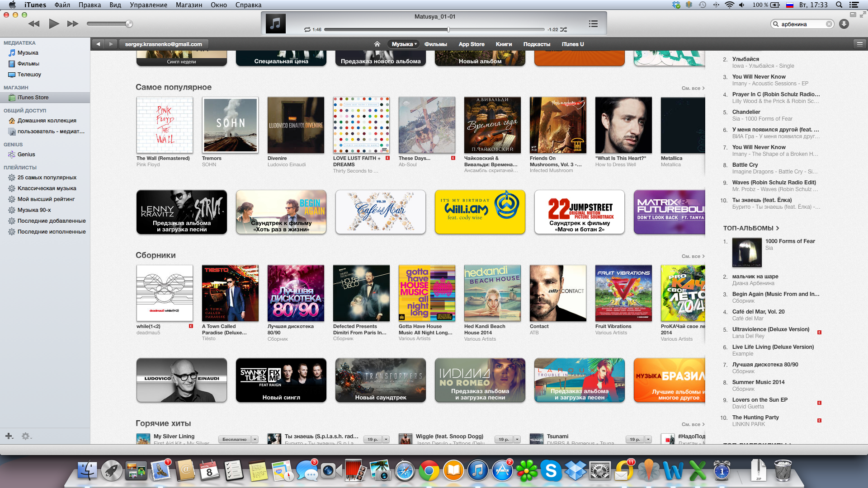Screen dimensions: 868x488
Task: Open the Lenny Kravitz Strut banner
Action: (x=182, y=212)
